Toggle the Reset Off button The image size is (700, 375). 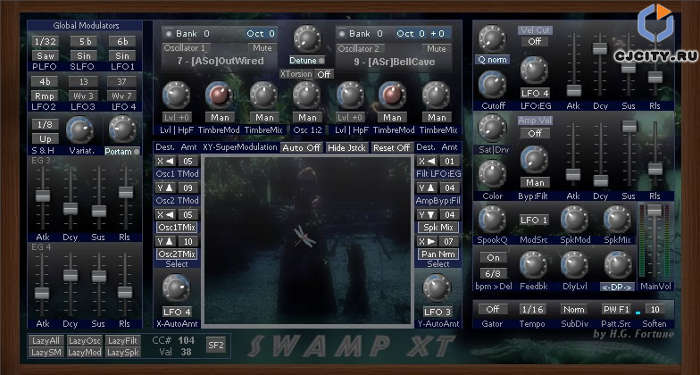(x=392, y=148)
